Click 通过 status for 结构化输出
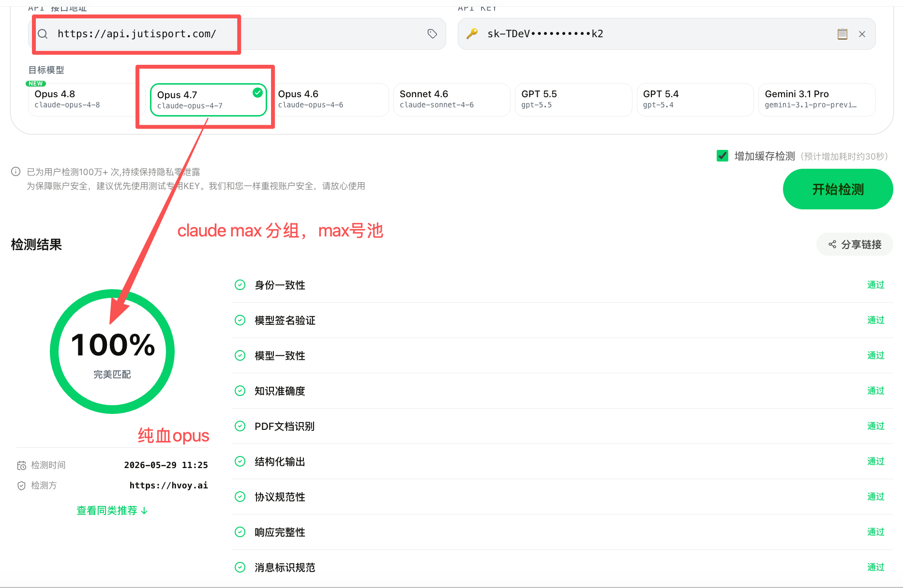Viewport: 903px width, 588px height. tap(875, 461)
